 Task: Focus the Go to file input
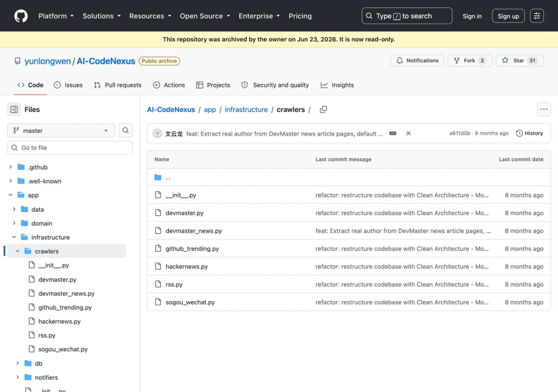coord(70,148)
